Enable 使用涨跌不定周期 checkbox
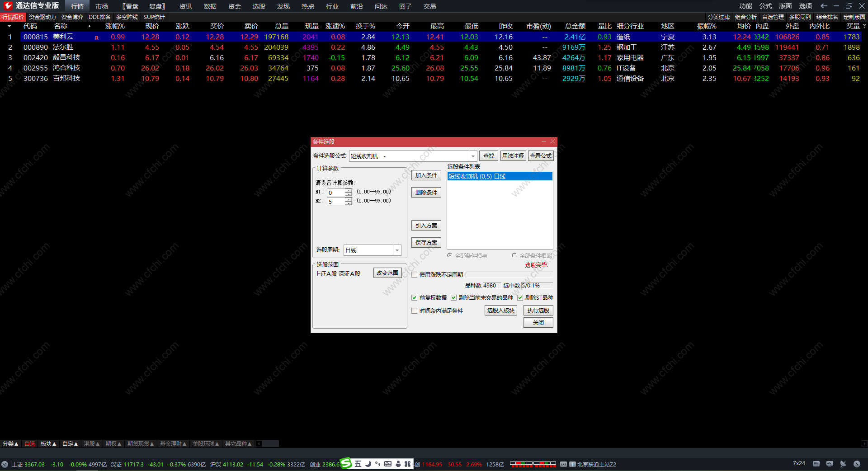 click(x=415, y=274)
